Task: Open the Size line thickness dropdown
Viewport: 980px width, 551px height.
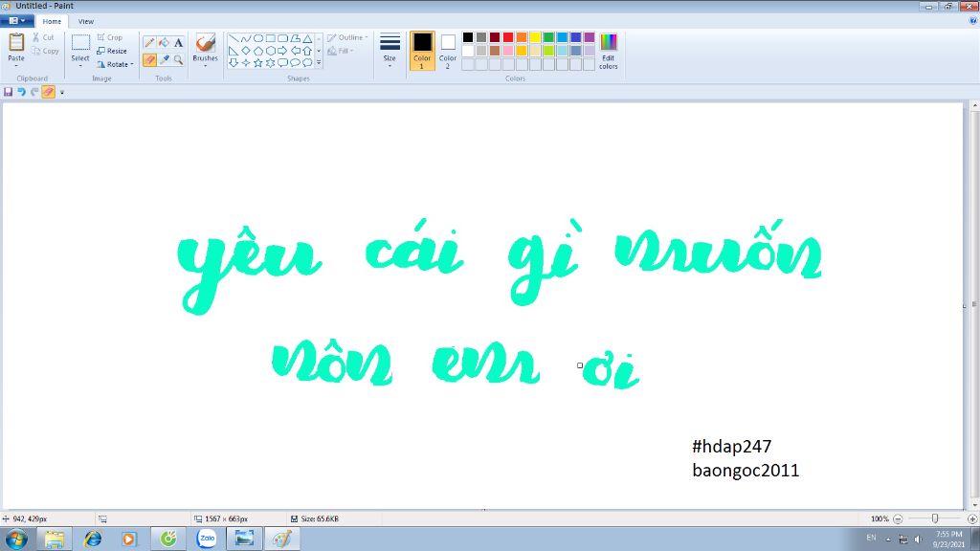Action: [390, 51]
